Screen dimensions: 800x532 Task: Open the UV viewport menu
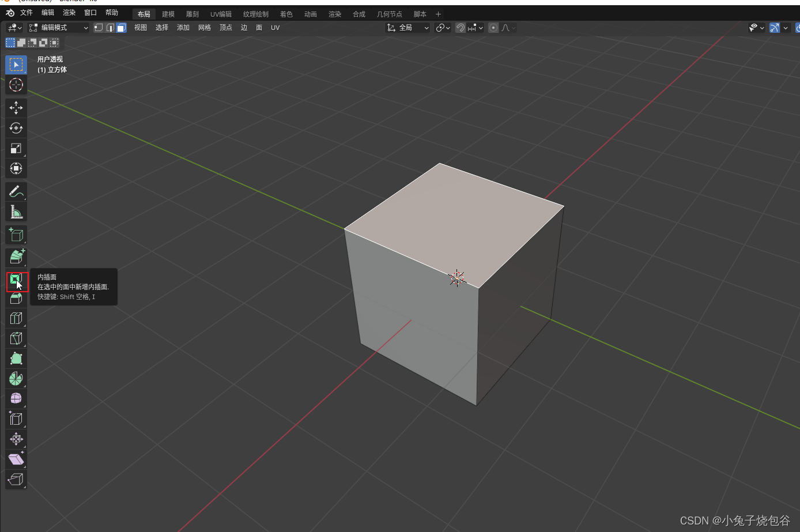click(x=276, y=28)
